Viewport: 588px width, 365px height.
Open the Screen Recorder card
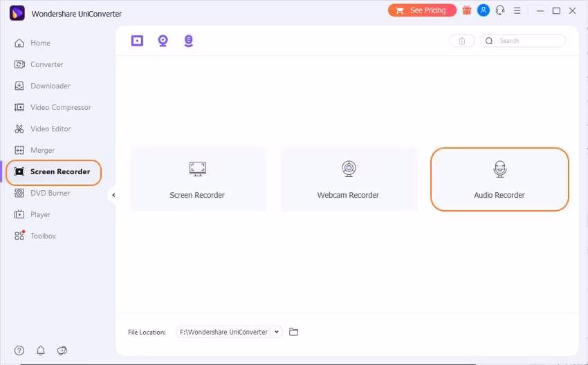pyautogui.click(x=198, y=179)
